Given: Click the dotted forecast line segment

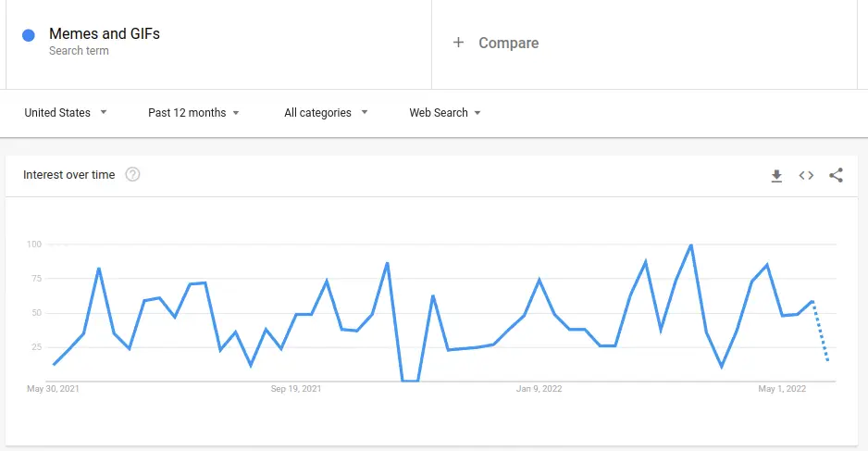Looking at the screenshot, I should 821,332.
